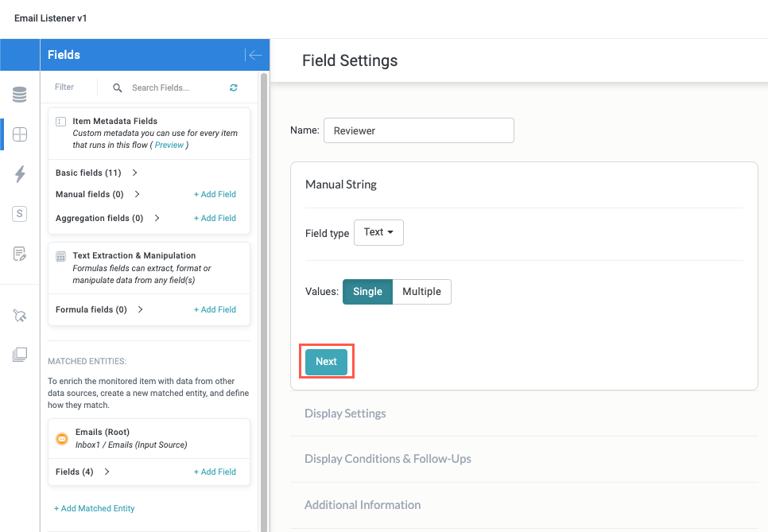
Task: Refresh the fields list
Action: (x=234, y=87)
